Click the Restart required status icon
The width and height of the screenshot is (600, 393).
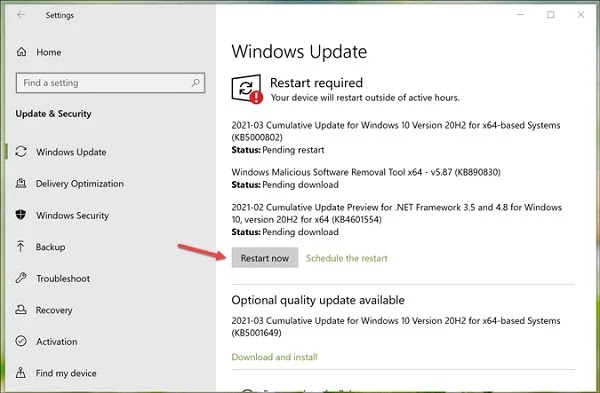[247, 89]
